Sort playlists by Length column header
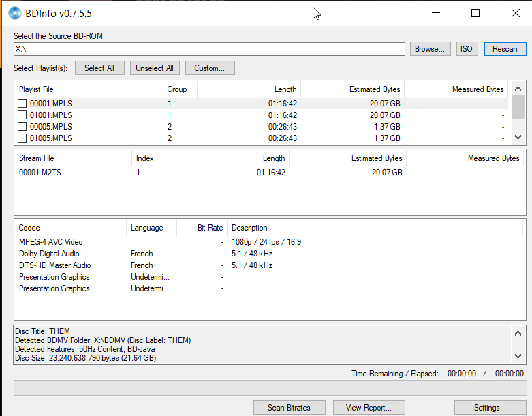 click(x=249, y=89)
